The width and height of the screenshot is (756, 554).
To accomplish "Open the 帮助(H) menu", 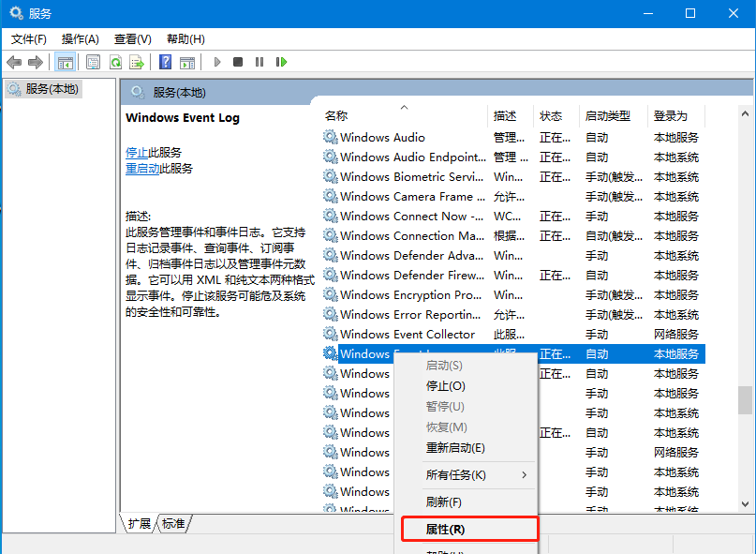I will [185, 39].
